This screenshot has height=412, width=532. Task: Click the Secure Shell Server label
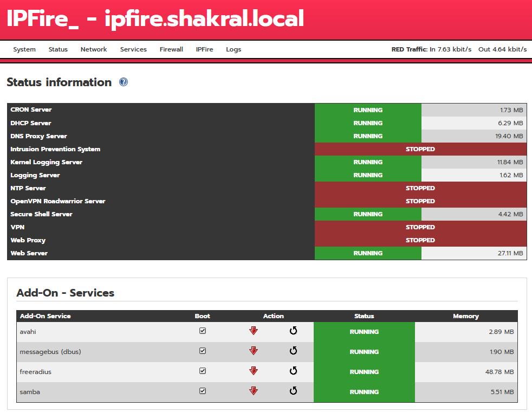coord(41,214)
